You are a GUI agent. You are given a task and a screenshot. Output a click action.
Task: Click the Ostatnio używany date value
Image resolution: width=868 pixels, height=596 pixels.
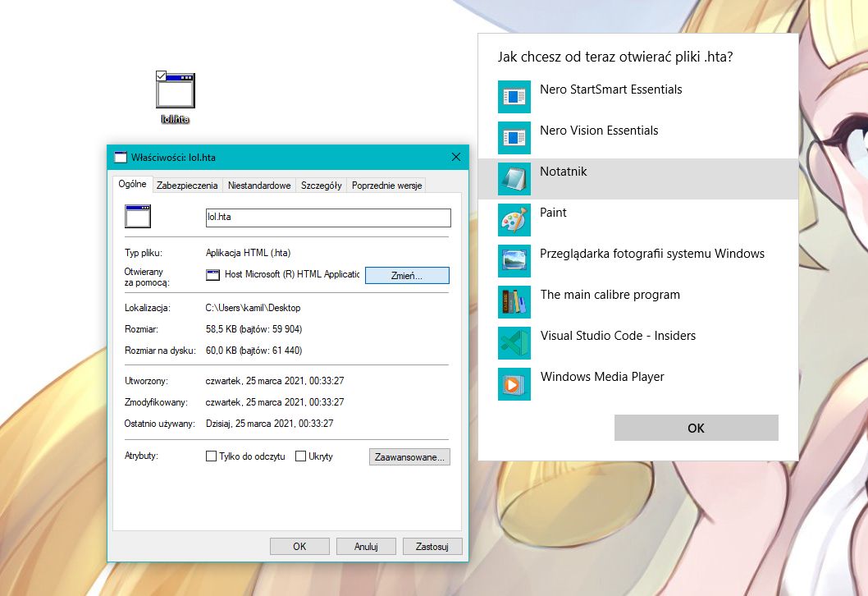click(270, 423)
